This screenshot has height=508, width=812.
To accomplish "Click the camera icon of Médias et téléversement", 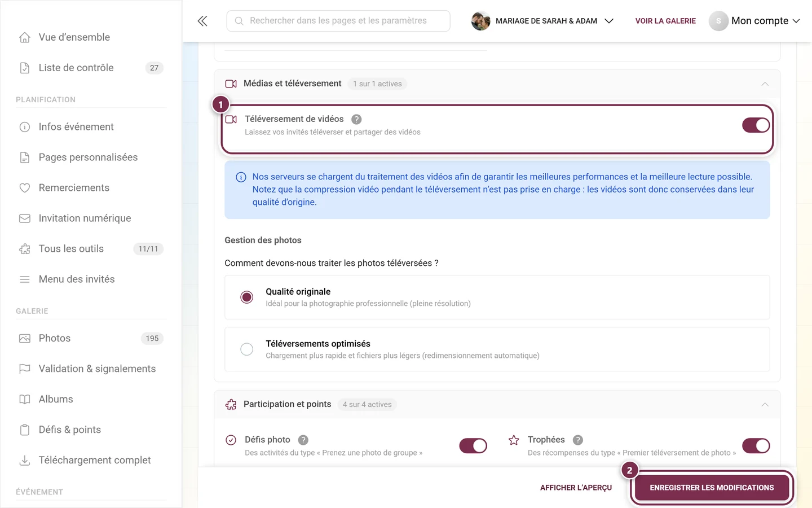I will tap(231, 84).
